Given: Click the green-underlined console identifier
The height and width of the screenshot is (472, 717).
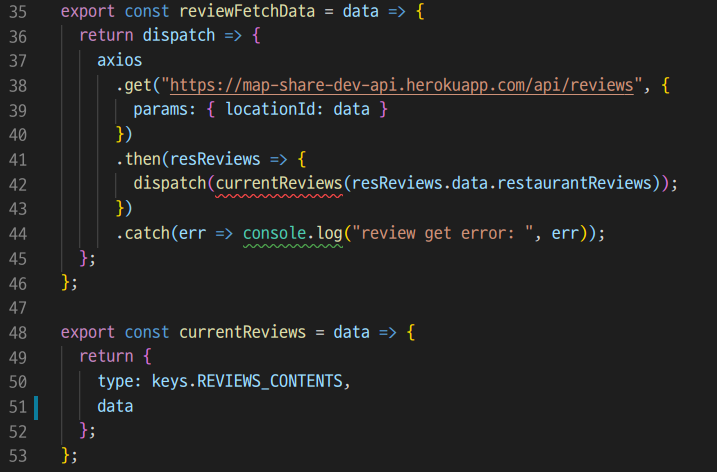Looking at the screenshot, I should click(x=274, y=233).
